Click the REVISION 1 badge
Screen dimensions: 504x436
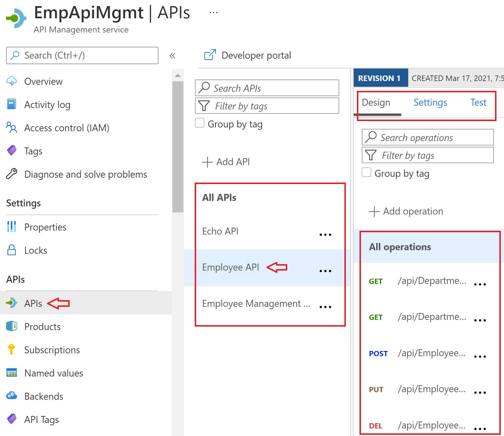point(381,78)
